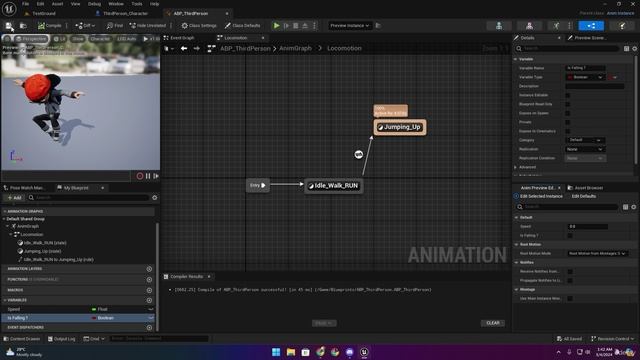This screenshot has width=640, height=360.
Task: Switch to Asset Browser tab
Action: 588,188
